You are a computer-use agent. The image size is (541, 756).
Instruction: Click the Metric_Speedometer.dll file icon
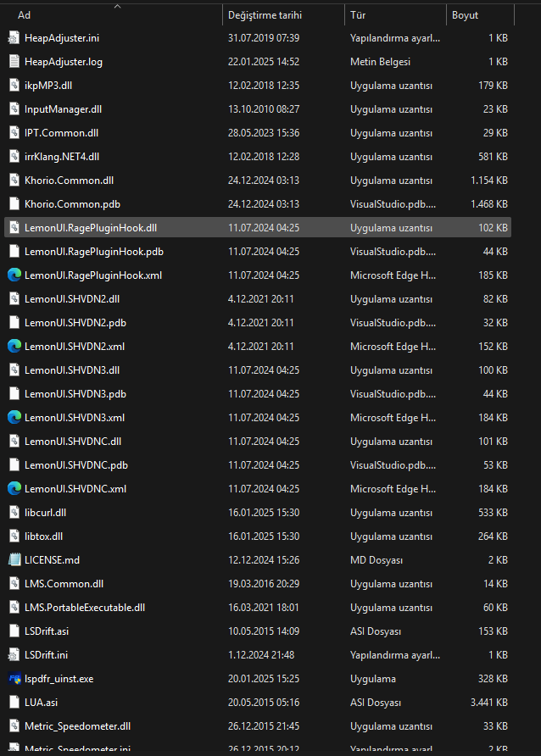(x=14, y=726)
